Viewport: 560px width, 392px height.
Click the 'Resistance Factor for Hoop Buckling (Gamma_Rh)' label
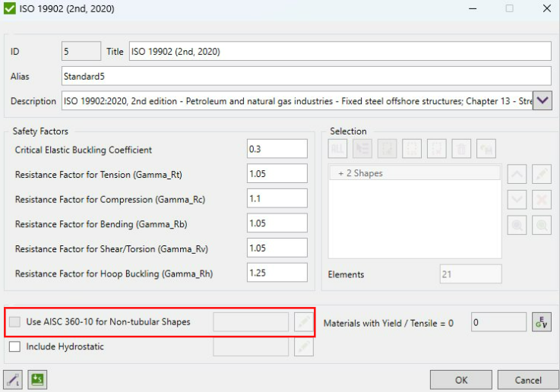pos(114,273)
